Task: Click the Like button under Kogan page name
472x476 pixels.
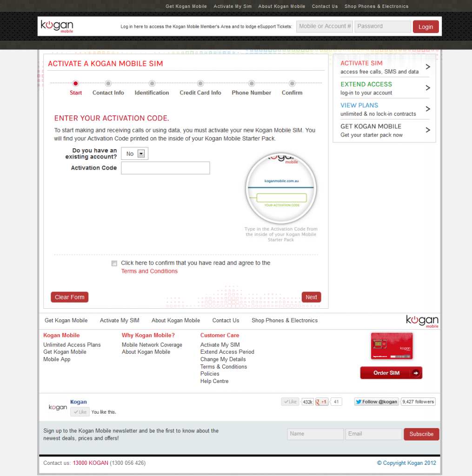Action: tap(80, 412)
